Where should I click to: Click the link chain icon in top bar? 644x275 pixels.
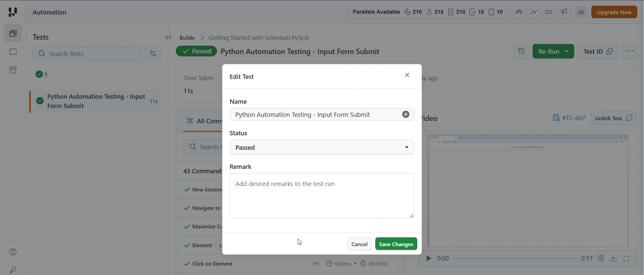[549, 12]
